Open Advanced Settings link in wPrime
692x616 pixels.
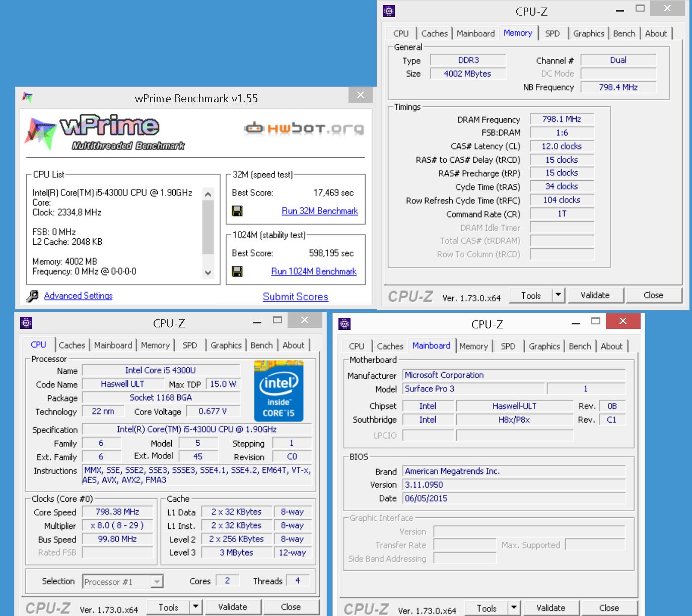point(78,296)
